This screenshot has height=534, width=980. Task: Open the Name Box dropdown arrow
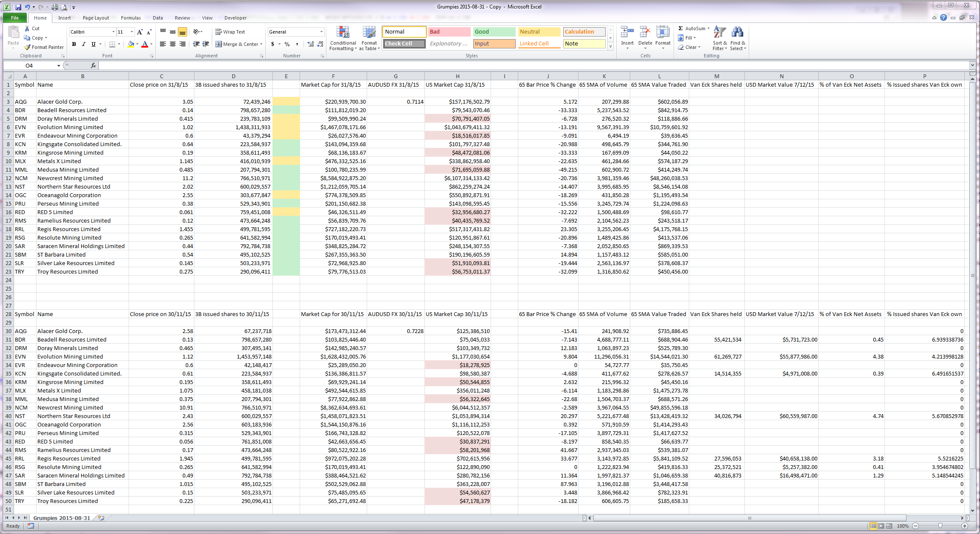pyautogui.click(x=59, y=65)
